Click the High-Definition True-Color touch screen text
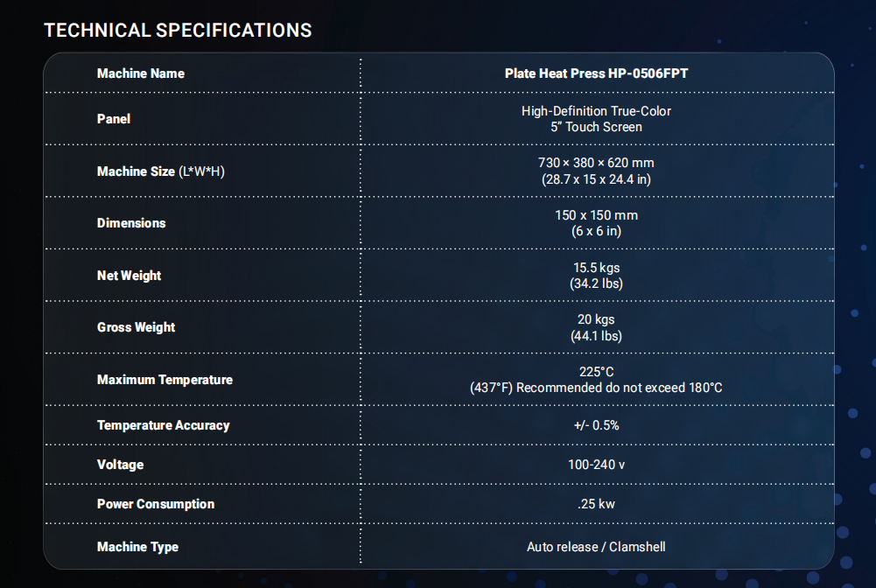Viewport: 876px width, 588px height. pos(596,119)
